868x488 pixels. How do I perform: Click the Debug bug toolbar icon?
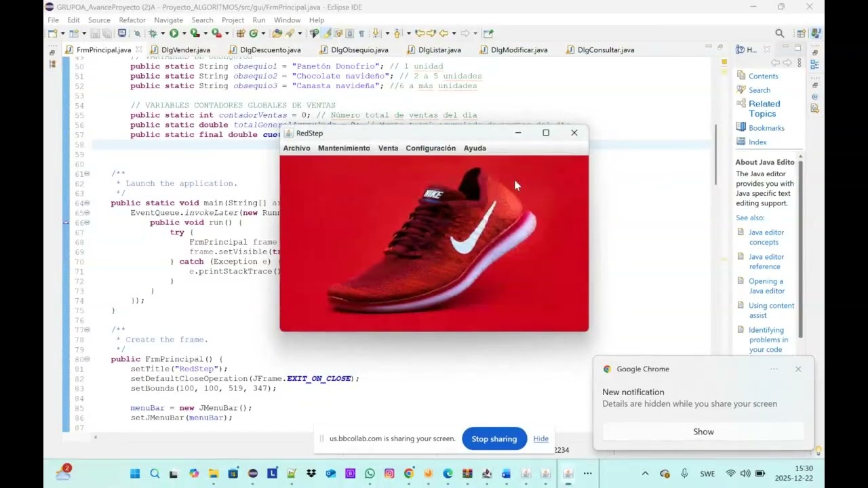(x=153, y=33)
